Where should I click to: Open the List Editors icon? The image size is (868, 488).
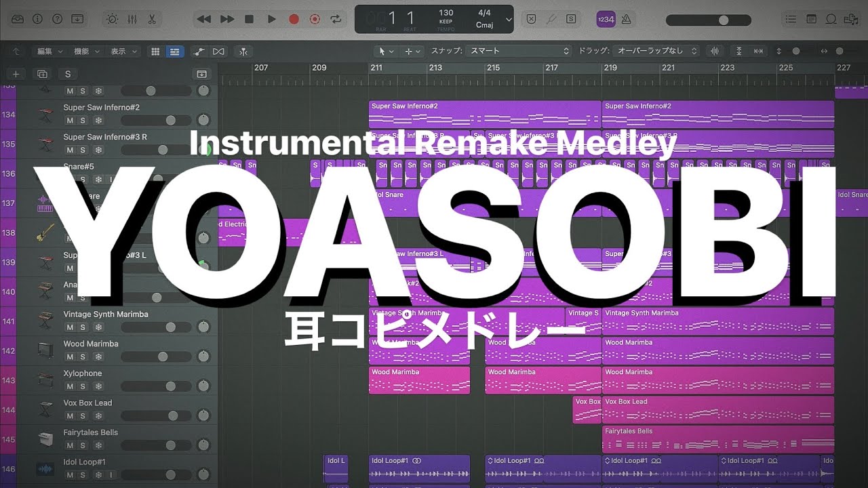click(791, 20)
